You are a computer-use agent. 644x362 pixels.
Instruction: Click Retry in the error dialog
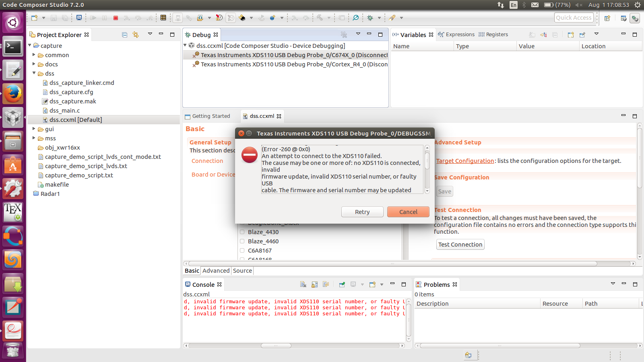362,212
